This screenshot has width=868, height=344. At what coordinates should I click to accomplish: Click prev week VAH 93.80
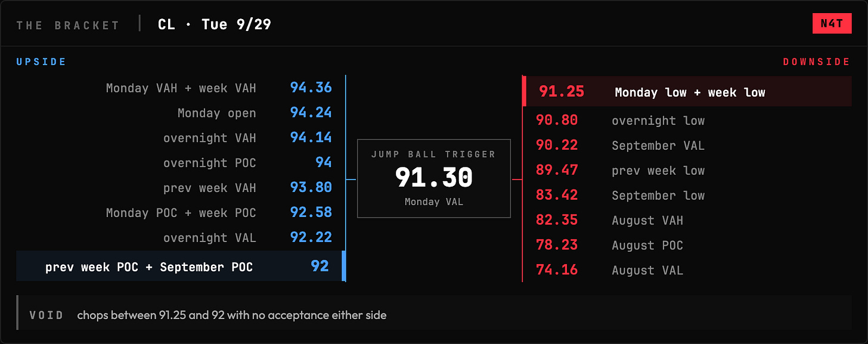tap(311, 188)
